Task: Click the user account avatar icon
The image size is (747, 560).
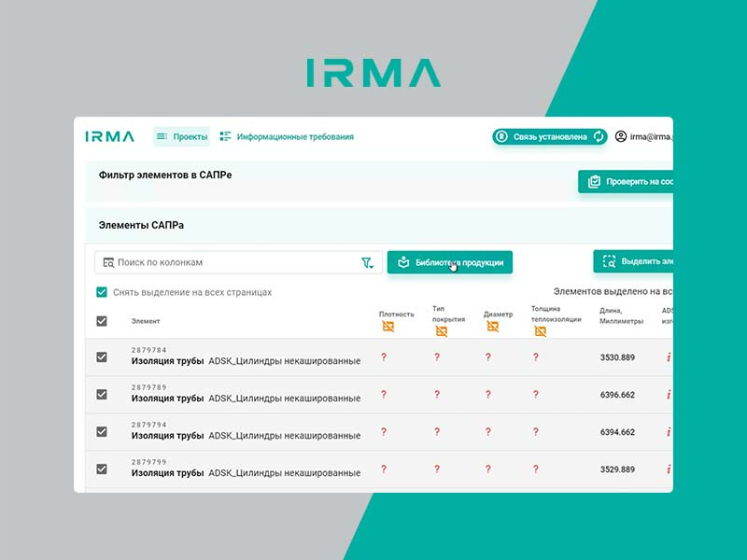Action: 621,136
